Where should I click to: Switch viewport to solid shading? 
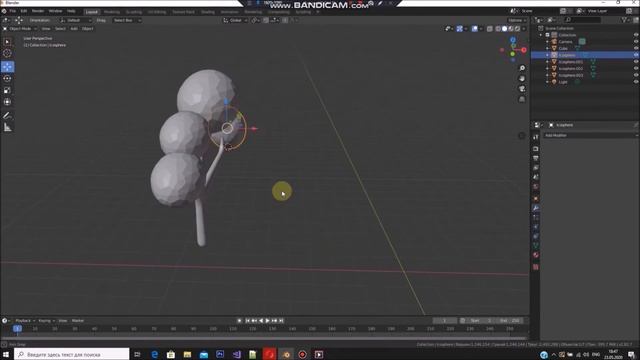[504, 29]
